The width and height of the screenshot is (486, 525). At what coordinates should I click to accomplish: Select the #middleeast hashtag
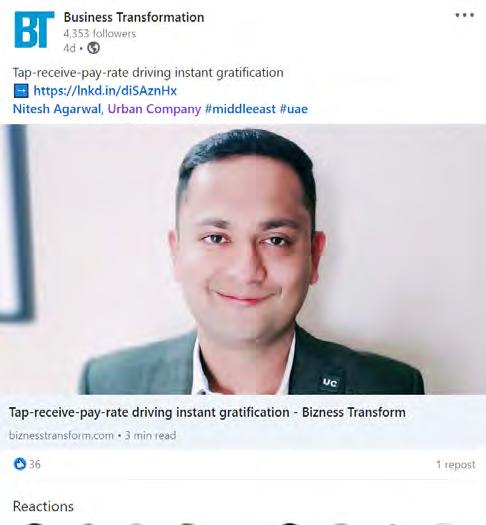[x=240, y=109]
